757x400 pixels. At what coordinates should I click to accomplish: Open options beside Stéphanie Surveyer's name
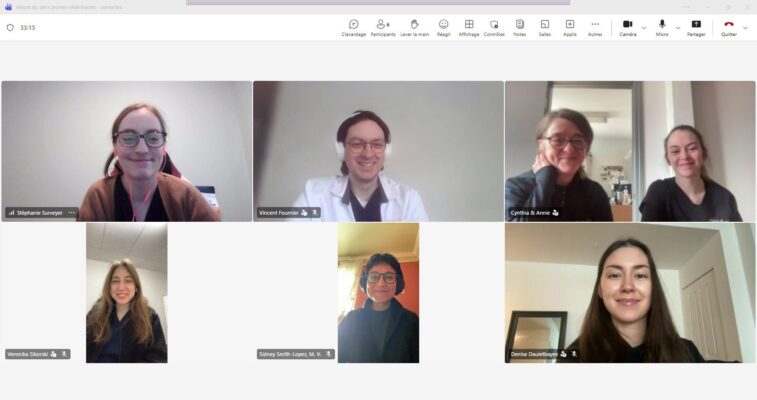[72, 213]
